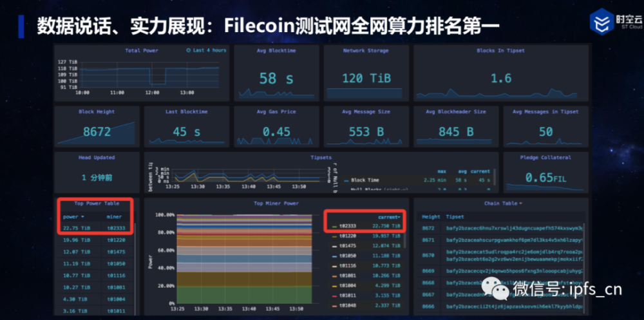Select the t01220 legend color swatch
The height and width of the screenshot is (320, 644).
click(335, 236)
